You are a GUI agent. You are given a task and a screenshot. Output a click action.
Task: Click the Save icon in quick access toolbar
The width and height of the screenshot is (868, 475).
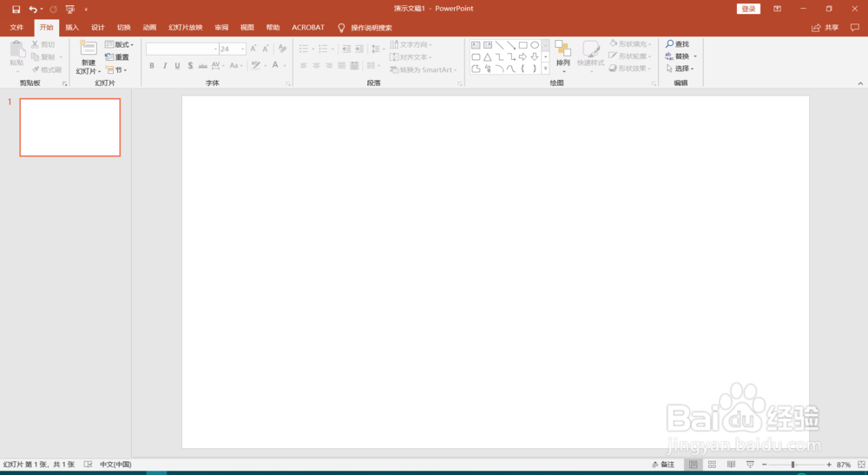point(16,9)
